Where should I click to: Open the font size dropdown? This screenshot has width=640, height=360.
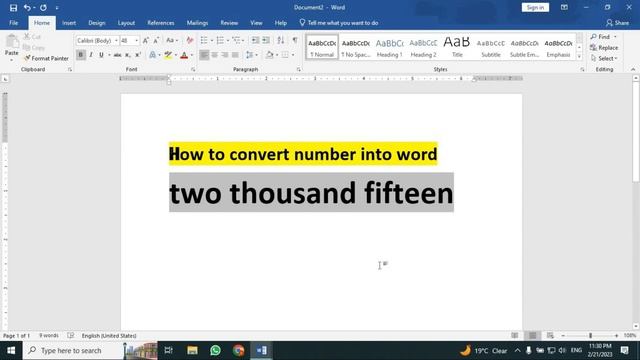pyautogui.click(x=136, y=40)
